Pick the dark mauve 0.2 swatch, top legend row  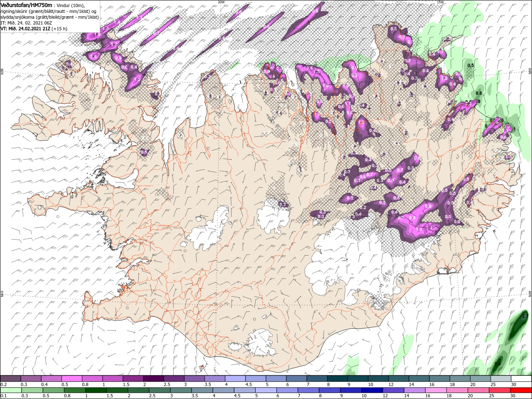[x=10, y=379]
